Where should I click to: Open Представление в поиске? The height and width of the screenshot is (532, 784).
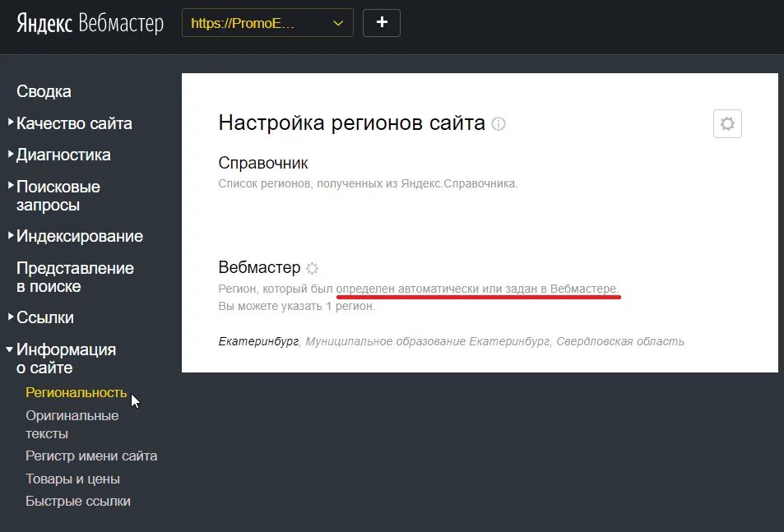(75, 276)
